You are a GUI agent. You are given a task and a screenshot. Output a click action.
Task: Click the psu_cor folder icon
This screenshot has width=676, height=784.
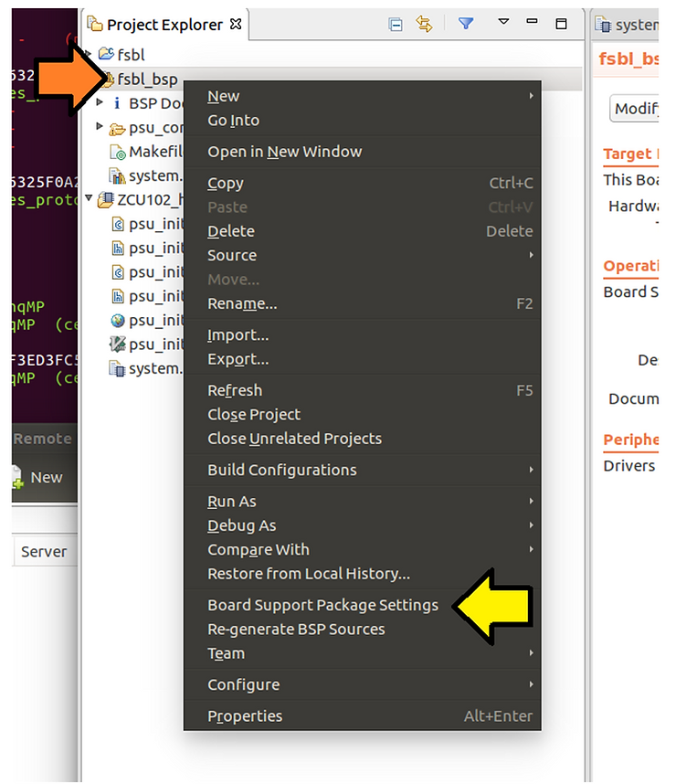coord(117,129)
